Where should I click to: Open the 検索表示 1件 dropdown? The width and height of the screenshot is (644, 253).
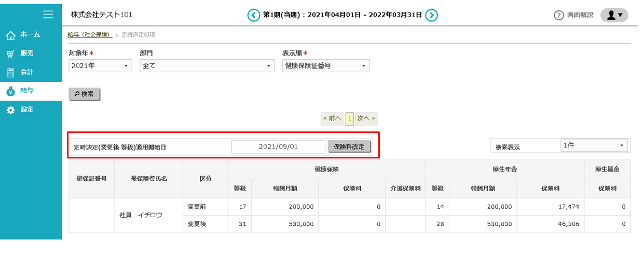point(594,146)
